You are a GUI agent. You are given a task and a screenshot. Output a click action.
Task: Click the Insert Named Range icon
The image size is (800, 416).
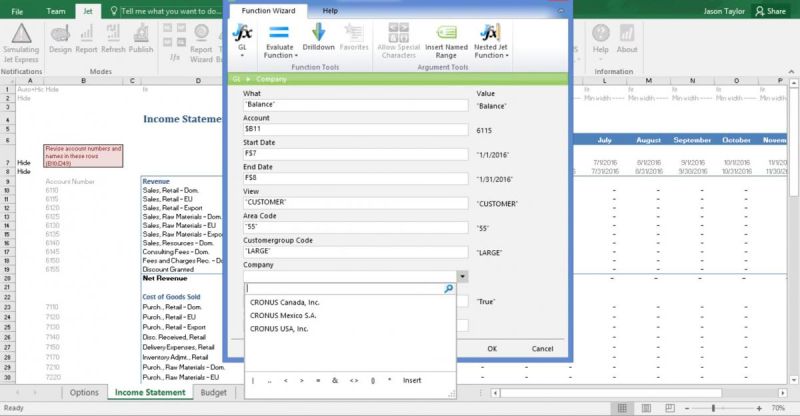point(446,32)
